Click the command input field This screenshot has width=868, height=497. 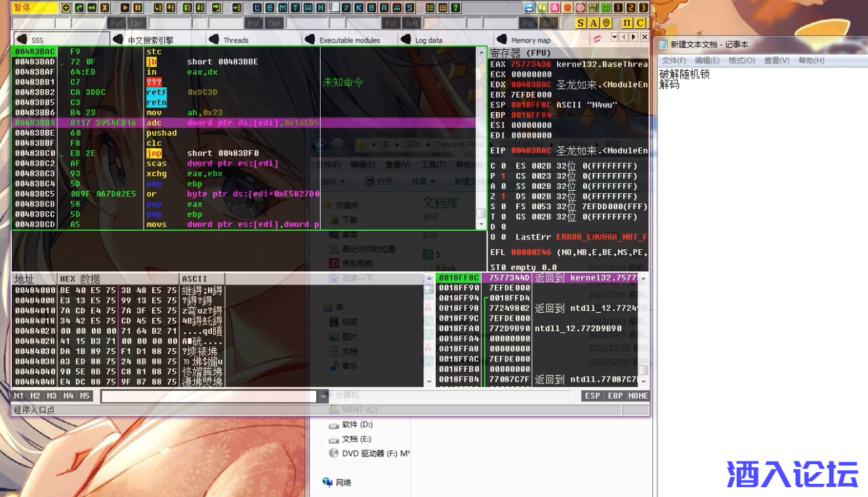point(209,396)
